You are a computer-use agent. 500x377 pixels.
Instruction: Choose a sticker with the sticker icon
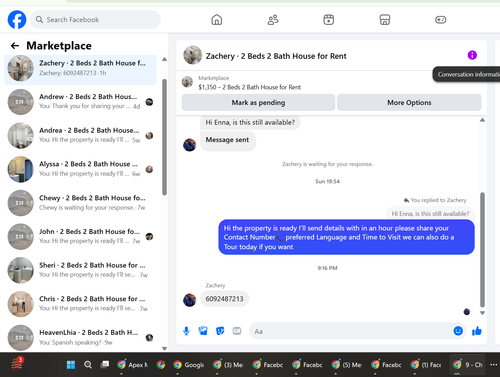click(x=220, y=331)
